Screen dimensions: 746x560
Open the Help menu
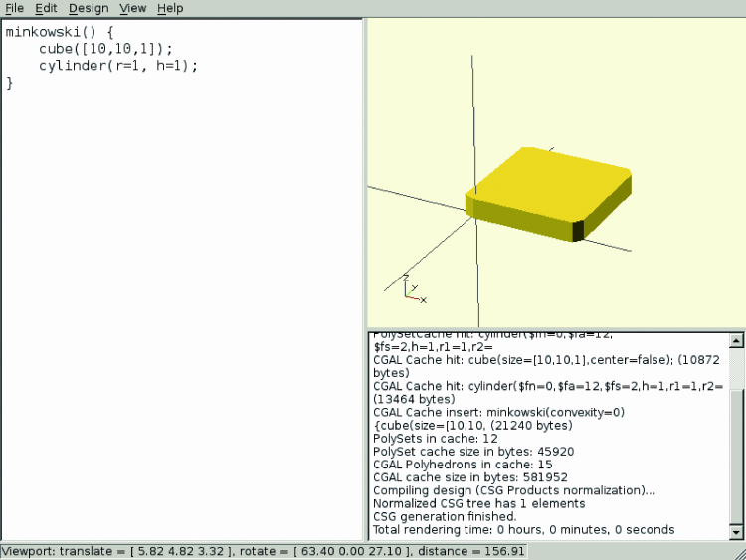point(170,8)
